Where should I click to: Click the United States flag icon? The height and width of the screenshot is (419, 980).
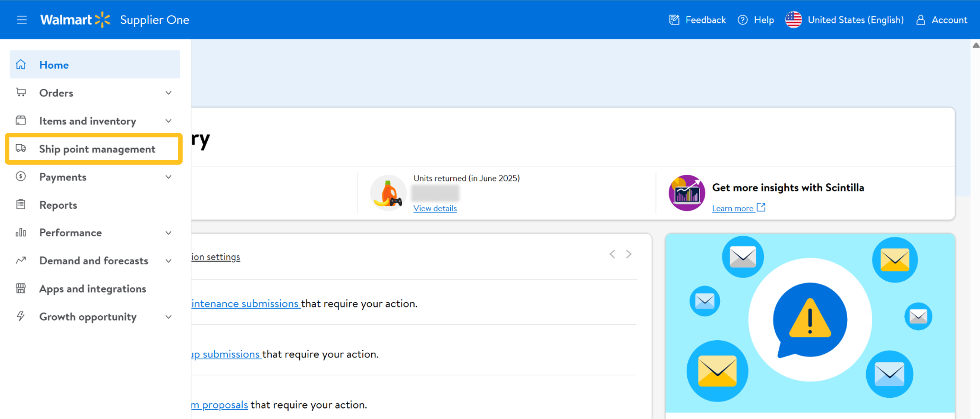(793, 20)
